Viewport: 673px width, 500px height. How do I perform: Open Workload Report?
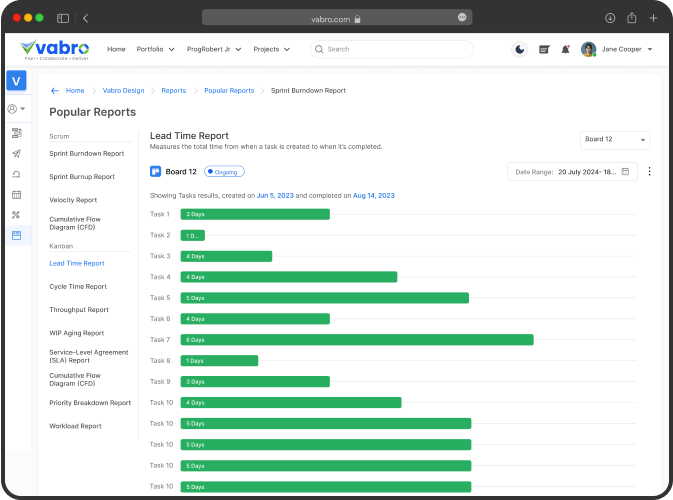click(x=76, y=426)
